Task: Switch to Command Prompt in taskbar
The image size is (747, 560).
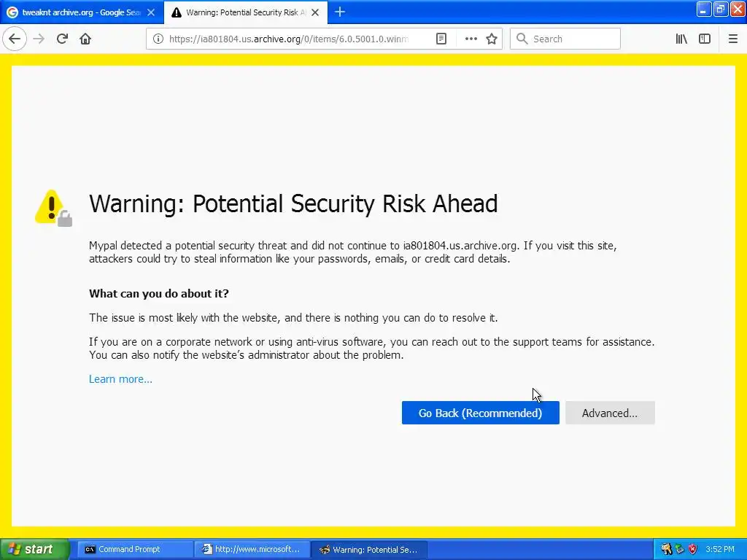Action: [x=134, y=550]
